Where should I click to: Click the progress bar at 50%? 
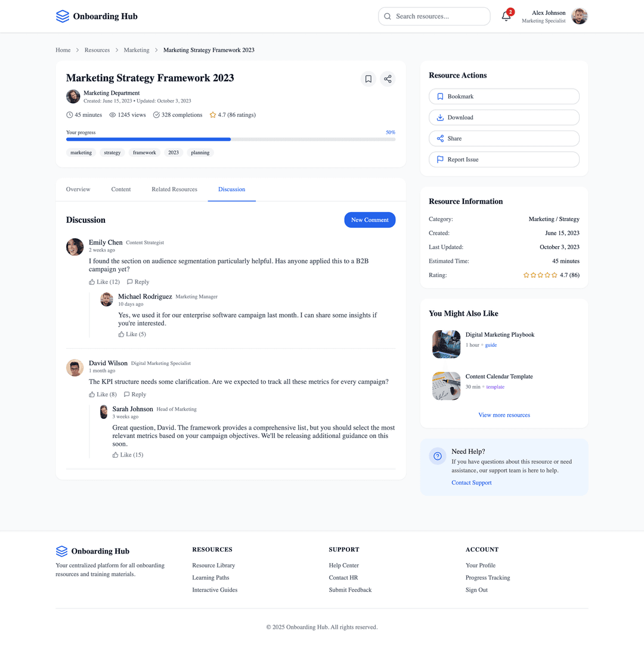coord(231,139)
